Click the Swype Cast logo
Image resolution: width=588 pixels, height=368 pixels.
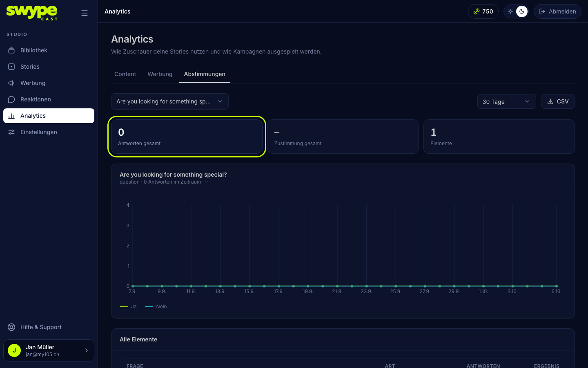32,13
